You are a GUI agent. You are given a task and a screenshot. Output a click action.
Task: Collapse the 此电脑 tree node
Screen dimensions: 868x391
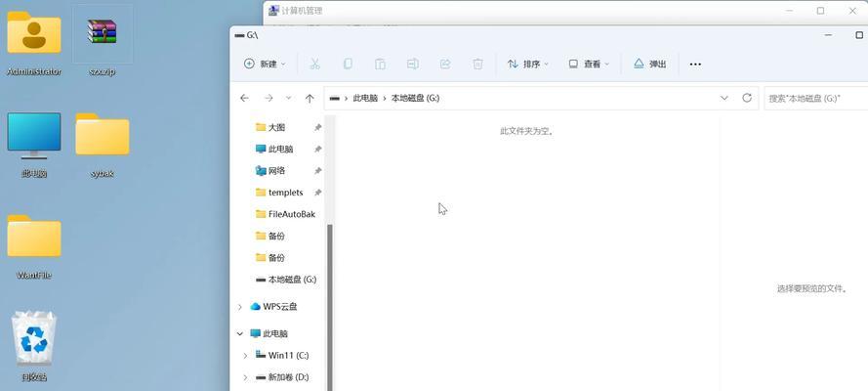pos(239,334)
